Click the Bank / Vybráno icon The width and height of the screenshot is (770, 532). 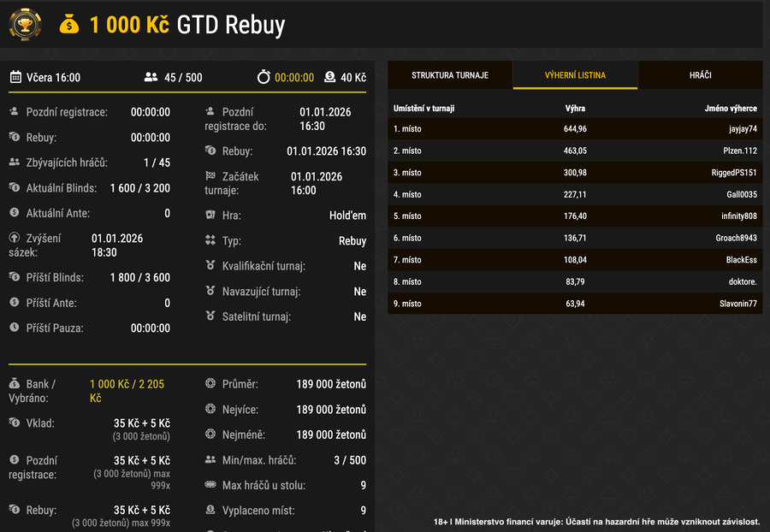click(14, 384)
